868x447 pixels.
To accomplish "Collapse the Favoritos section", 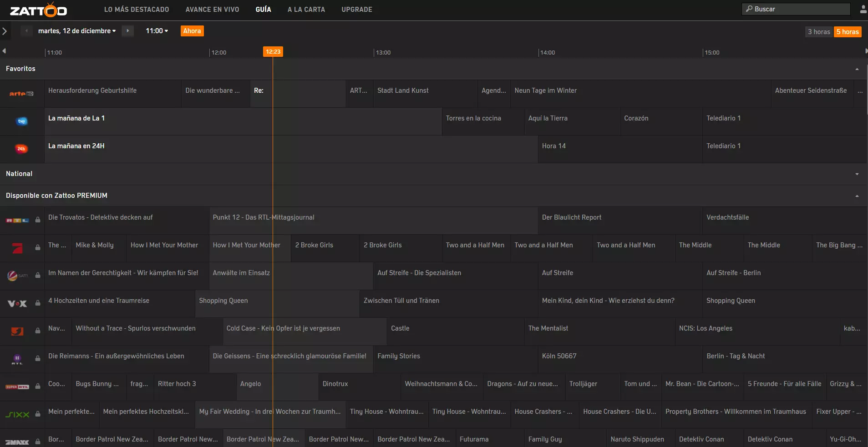I will point(857,69).
